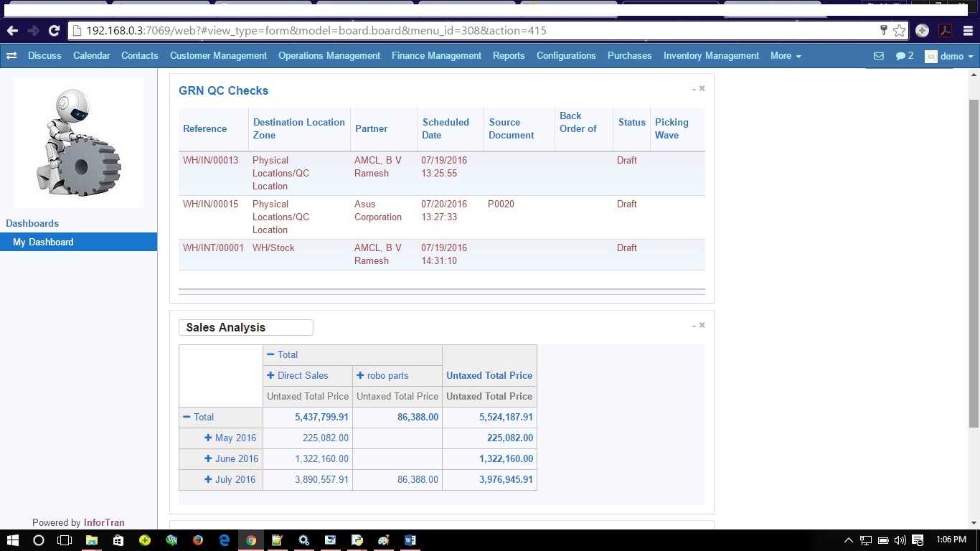Open Firefox from the Windows taskbar
The width and height of the screenshot is (980, 551).
click(198, 540)
